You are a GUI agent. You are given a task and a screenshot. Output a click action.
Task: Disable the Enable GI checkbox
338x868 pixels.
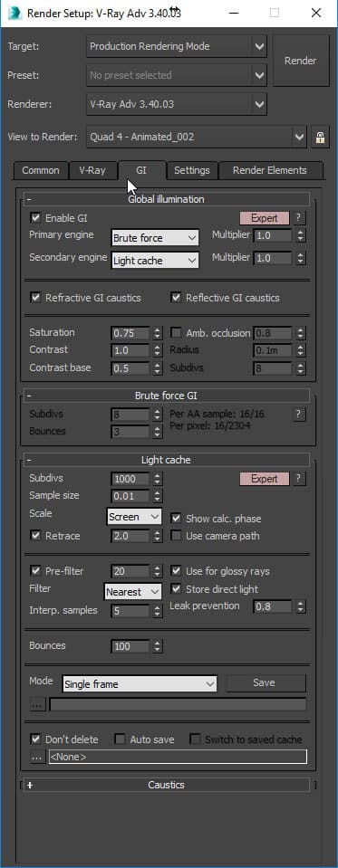pos(36,218)
